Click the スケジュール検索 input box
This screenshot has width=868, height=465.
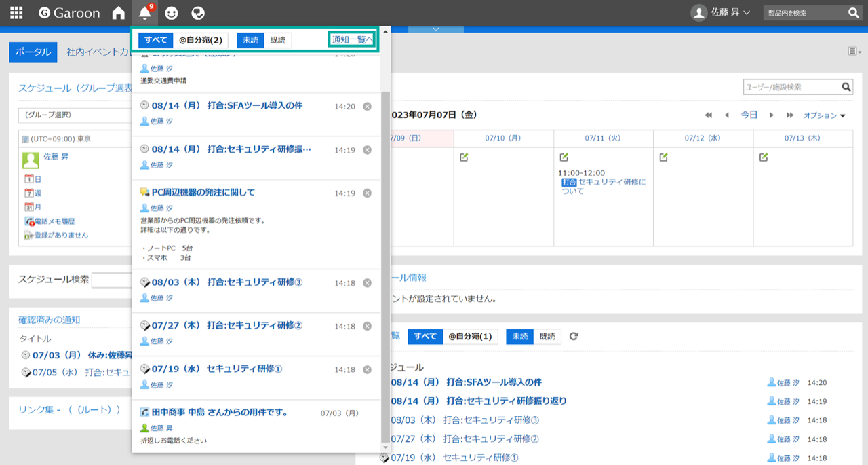(112, 280)
